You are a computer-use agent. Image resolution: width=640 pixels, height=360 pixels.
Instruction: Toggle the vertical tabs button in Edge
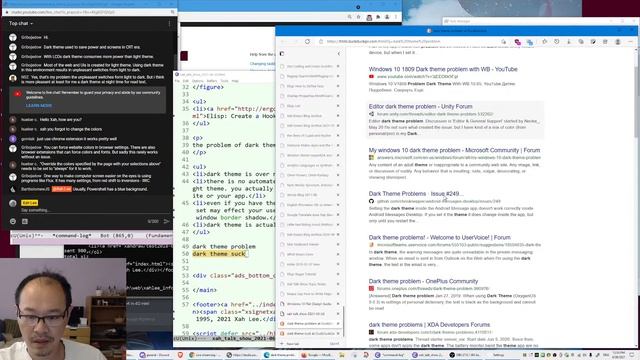coord(282,54)
